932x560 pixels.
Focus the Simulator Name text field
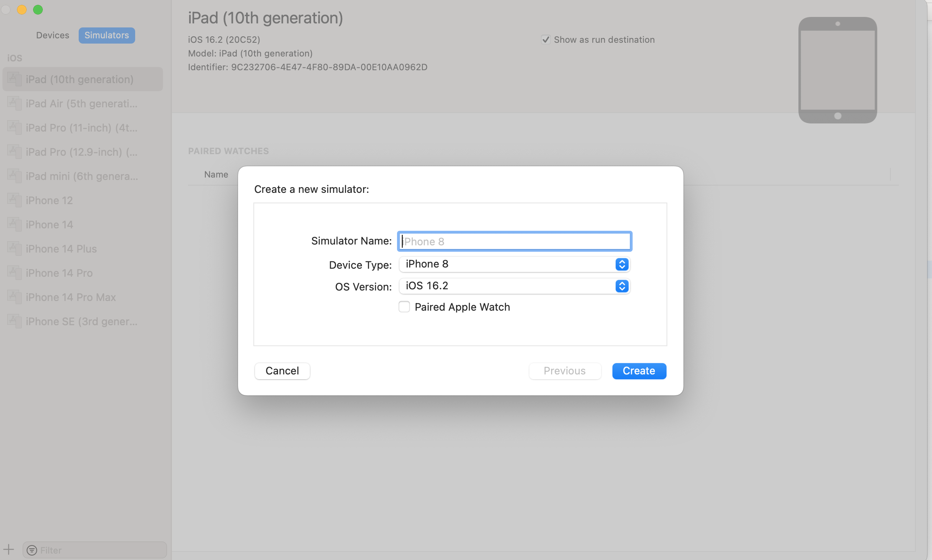[x=514, y=241]
